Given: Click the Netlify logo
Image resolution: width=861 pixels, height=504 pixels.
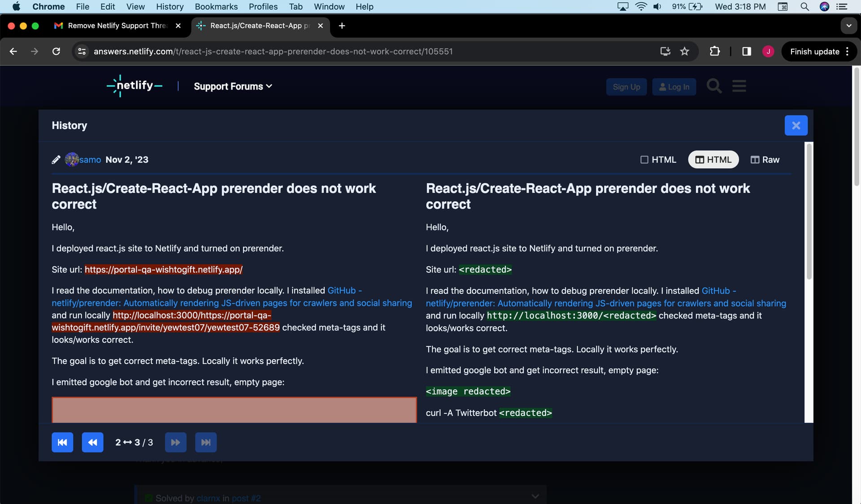Looking at the screenshot, I should (135, 86).
